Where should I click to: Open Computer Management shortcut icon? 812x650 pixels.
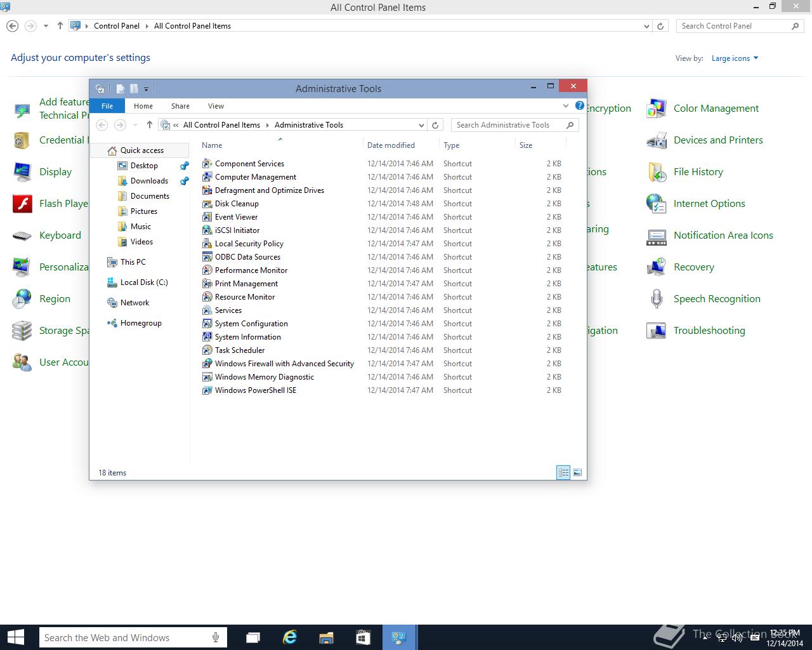pos(207,177)
